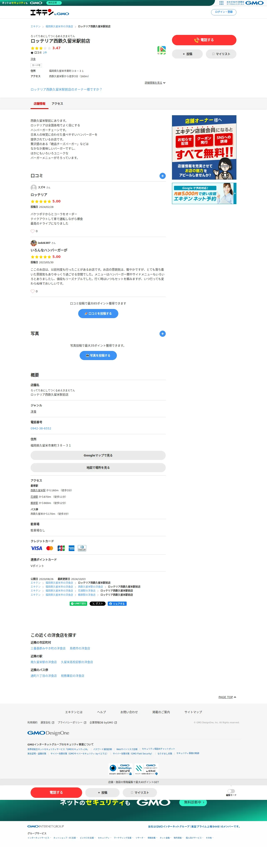
Task: Like the review by iodzk387
Action: click(x=33, y=292)
